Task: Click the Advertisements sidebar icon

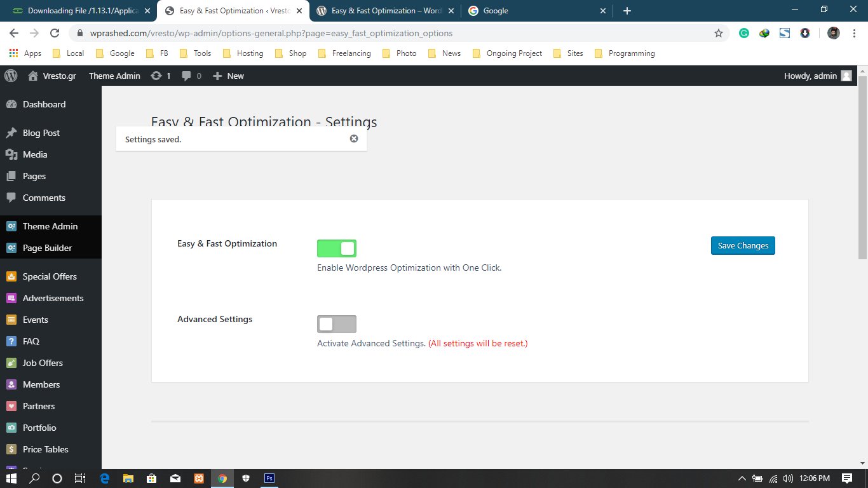Action: (11, 298)
